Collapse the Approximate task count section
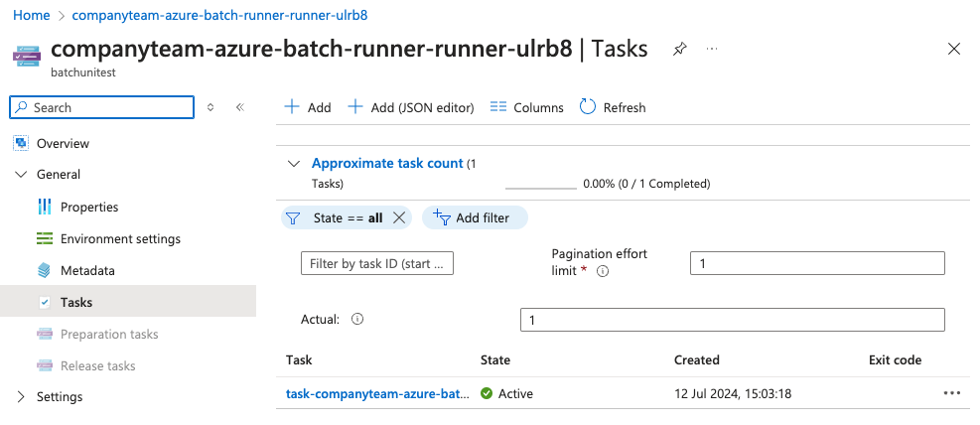This screenshot has width=980, height=425. point(293,164)
